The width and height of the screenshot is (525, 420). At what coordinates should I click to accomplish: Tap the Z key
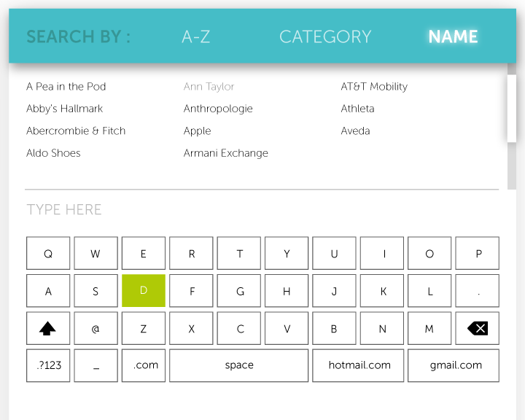tap(144, 328)
